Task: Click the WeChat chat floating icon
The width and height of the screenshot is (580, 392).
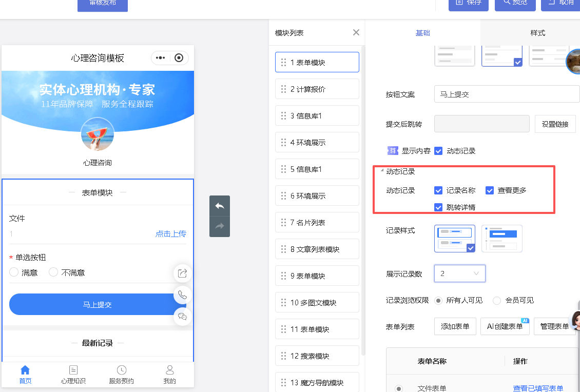Action: (182, 317)
